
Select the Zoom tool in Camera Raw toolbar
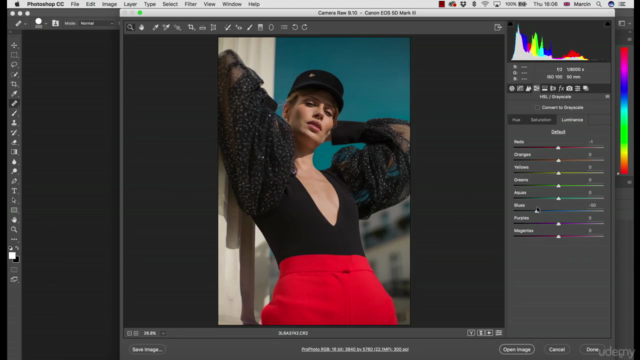[130, 27]
